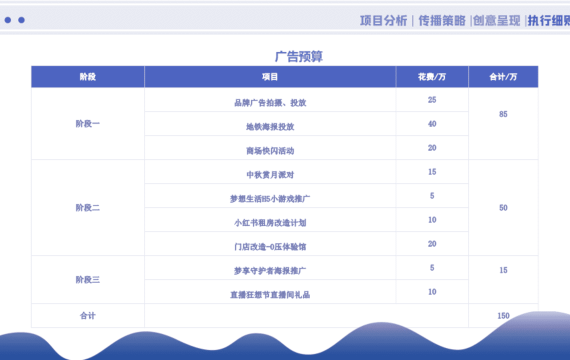Click the 花费/万 column header
Viewport: 570px width, 360px height.
click(x=432, y=77)
